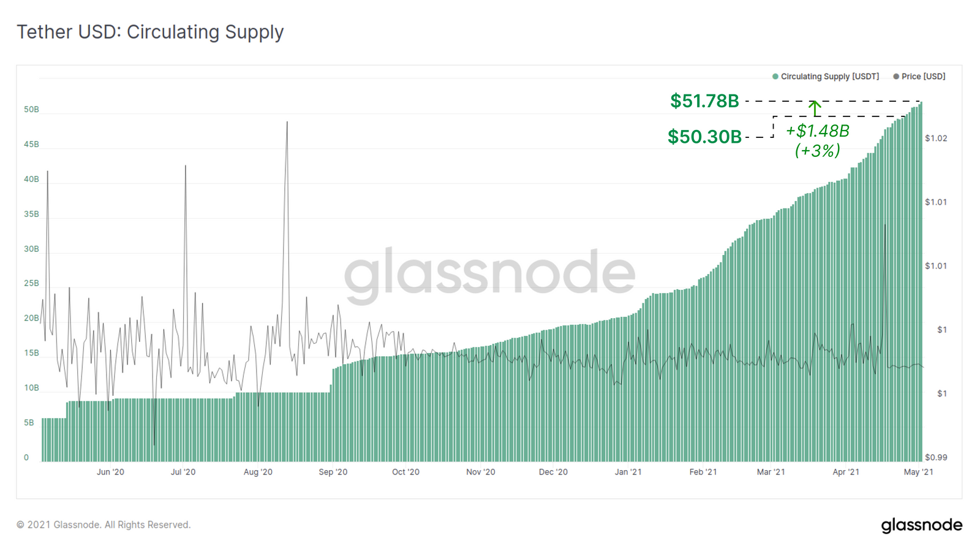Viewport: 980px width, 551px height.
Task: Toggle the Price [USD] legend entry
Action: [x=919, y=77]
